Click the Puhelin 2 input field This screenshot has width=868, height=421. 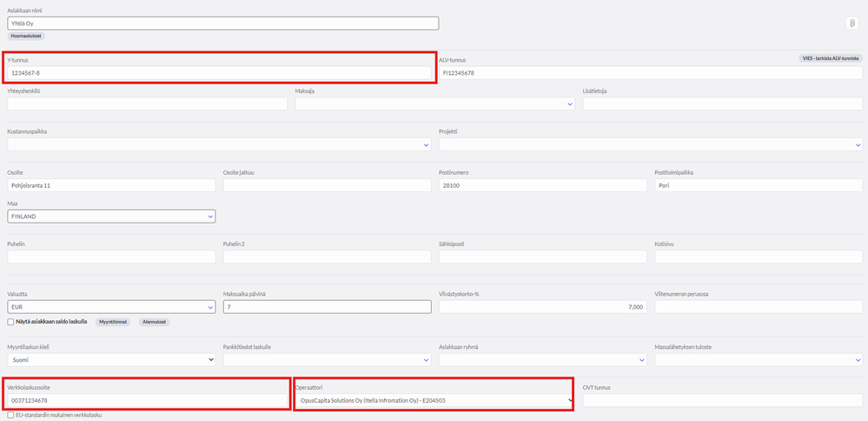click(x=328, y=257)
